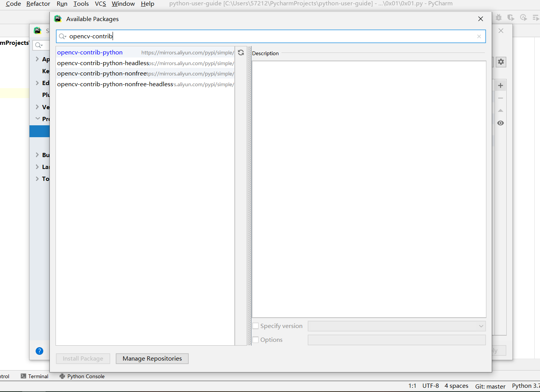Enable the Specify version checkbox

click(256, 326)
